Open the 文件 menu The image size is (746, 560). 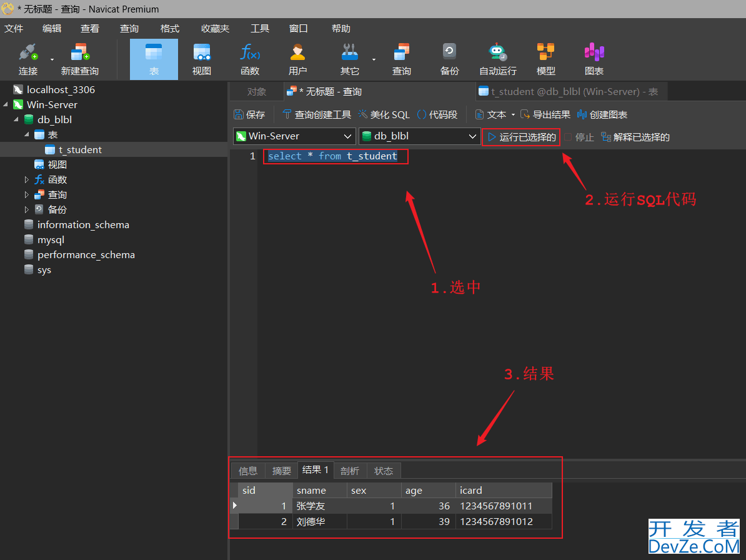tap(14, 29)
